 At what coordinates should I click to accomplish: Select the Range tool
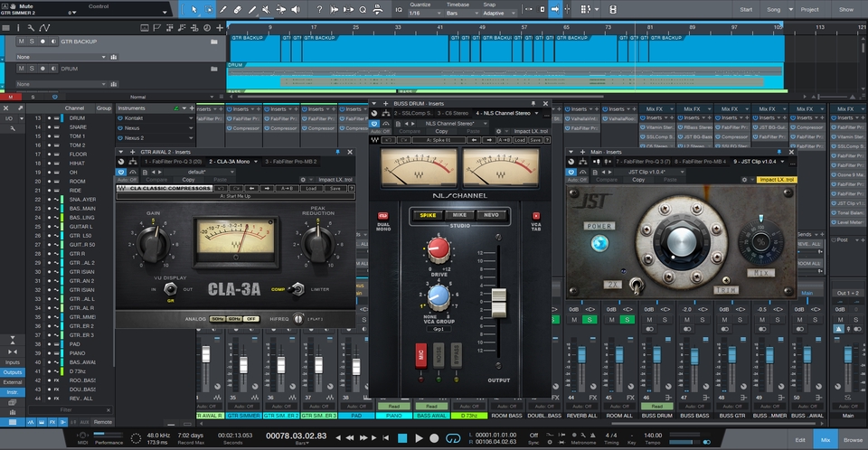209,9
